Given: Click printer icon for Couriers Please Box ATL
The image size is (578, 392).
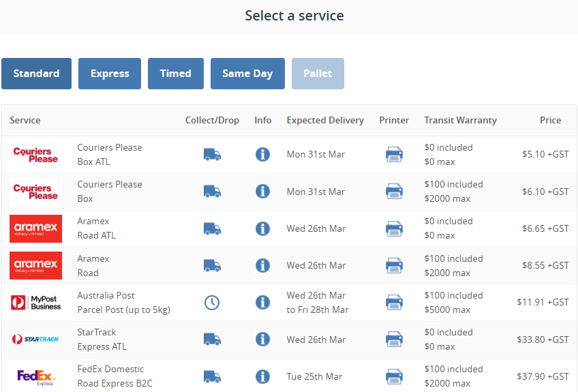Looking at the screenshot, I should pyautogui.click(x=394, y=155).
